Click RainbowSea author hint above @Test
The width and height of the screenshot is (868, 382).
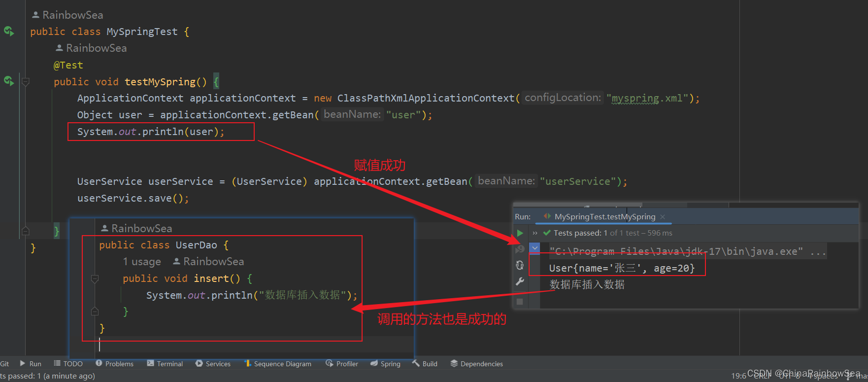91,48
